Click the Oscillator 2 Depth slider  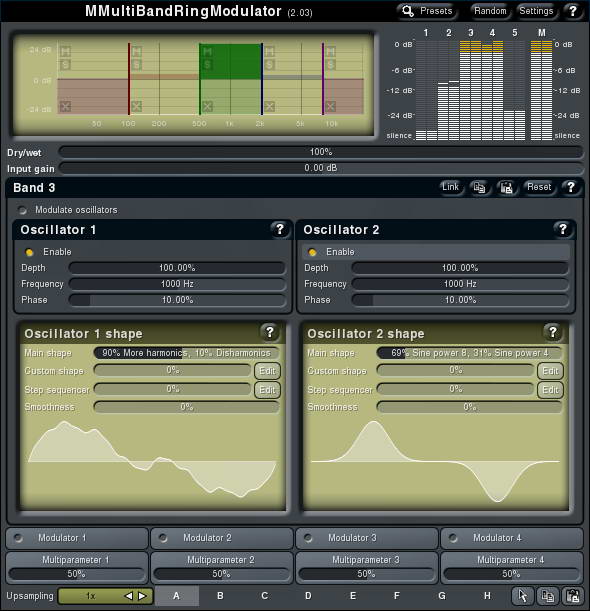point(460,268)
